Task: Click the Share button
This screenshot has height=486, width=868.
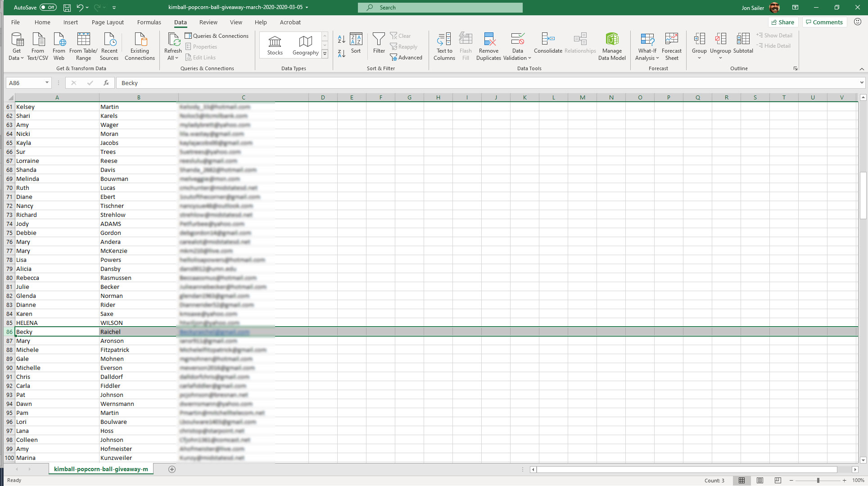Action: 783,22
